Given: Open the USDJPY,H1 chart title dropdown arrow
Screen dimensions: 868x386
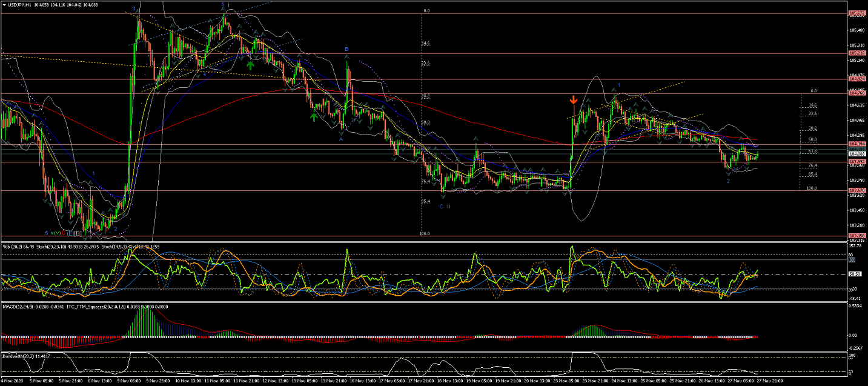Looking at the screenshot, I should [4, 4].
